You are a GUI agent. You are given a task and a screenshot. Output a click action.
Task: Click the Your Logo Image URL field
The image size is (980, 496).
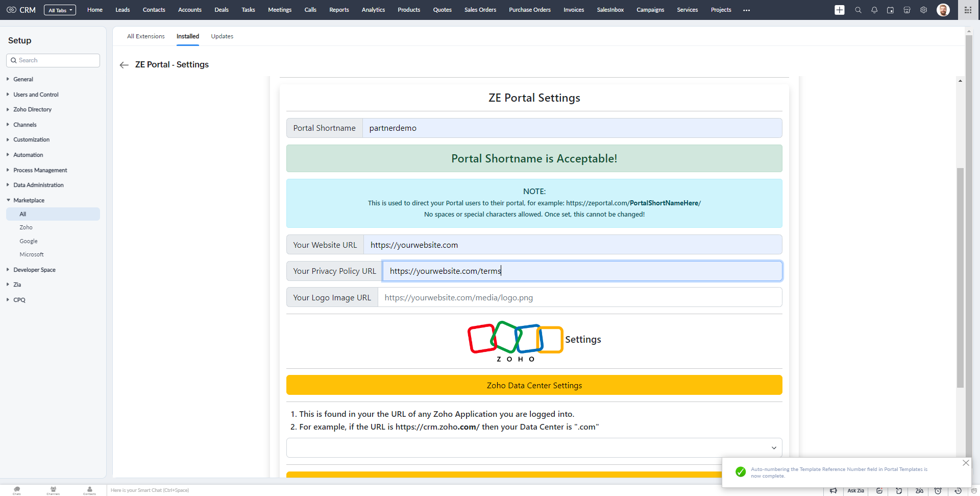tap(580, 297)
